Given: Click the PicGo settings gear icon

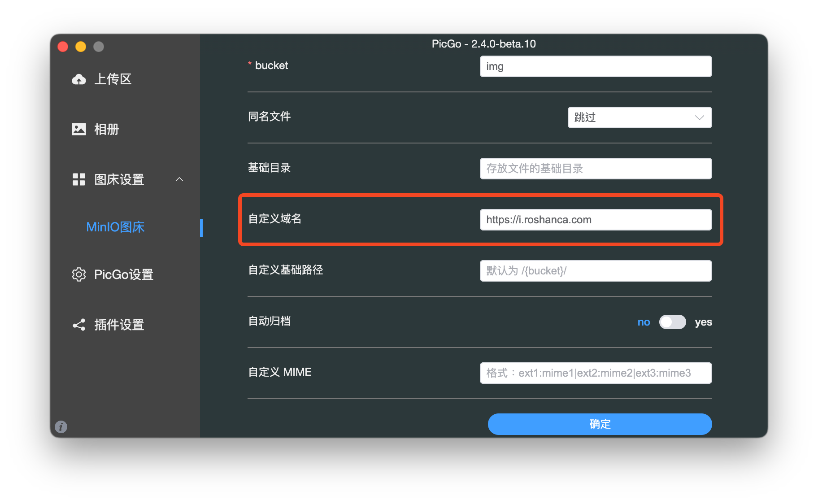Looking at the screenshot, I should pyautogui.click(x=79, y=274).
